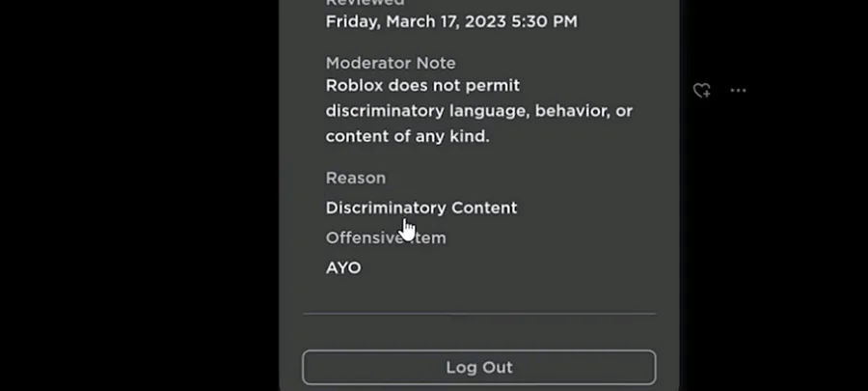The width and height of the screenshot is (868, 391).
Task: Click the text 'content of any kind.'
Action: pyautogui.click(x=407, y=136)
